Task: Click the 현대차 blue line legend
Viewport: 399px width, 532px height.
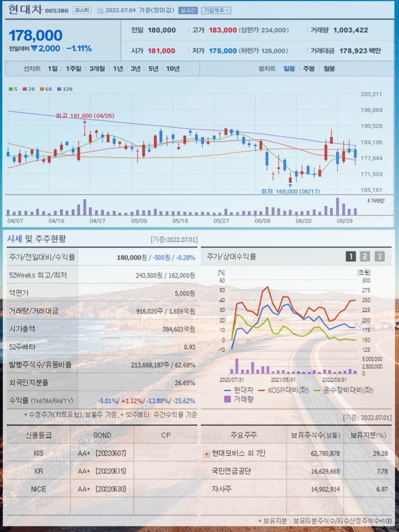Action: pyautogui.click(x=239, y=390)
